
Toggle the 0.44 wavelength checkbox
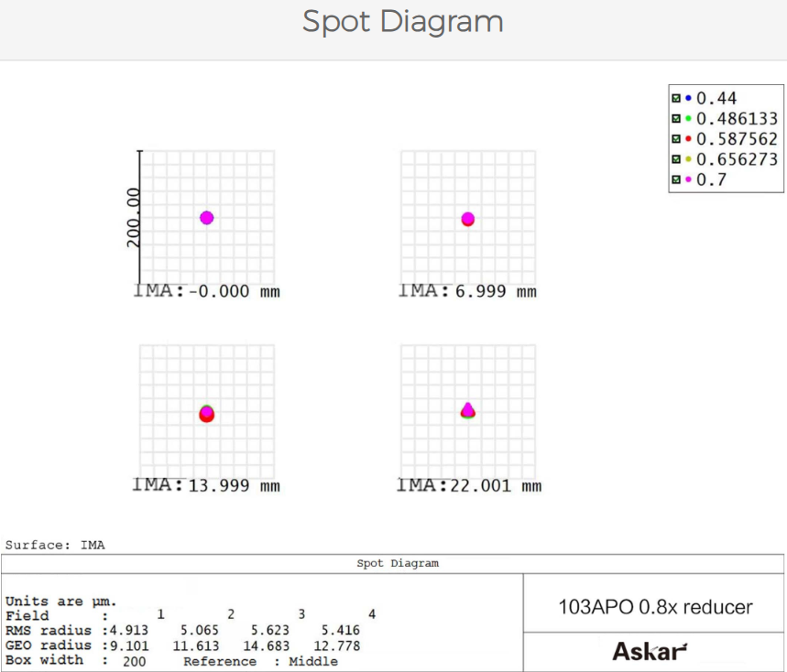click(x=675, y=98)
